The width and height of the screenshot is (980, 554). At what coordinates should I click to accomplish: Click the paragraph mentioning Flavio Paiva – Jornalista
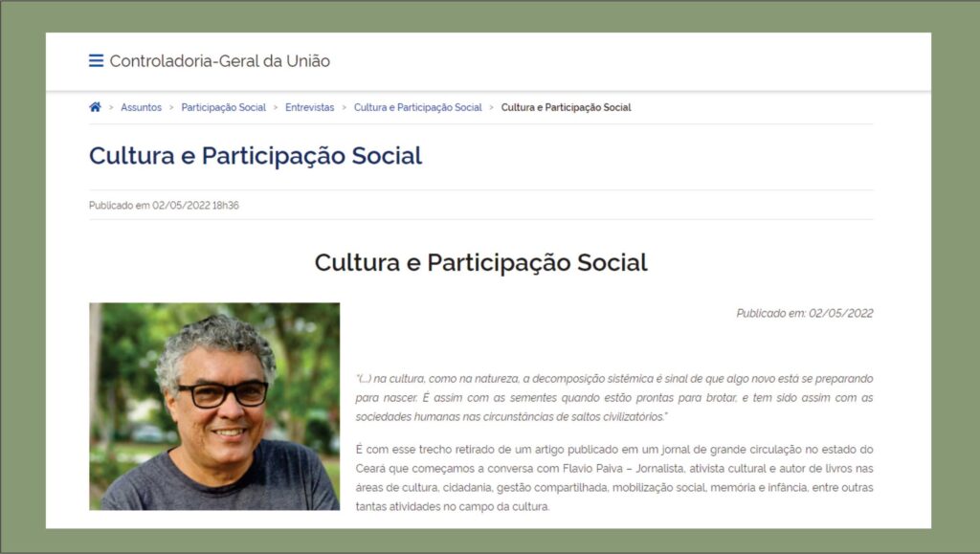pos(614,477)
